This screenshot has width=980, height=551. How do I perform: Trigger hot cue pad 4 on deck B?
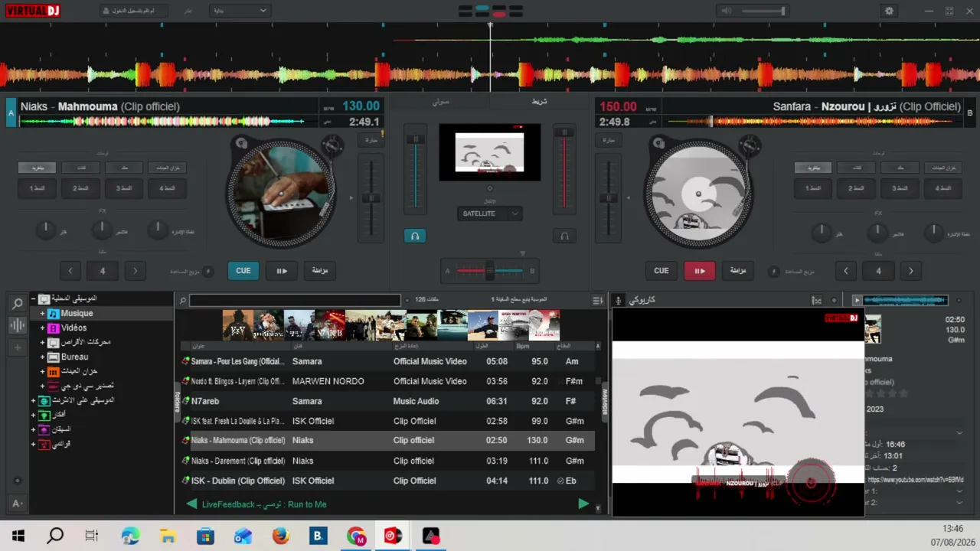(x=943, y=187)
